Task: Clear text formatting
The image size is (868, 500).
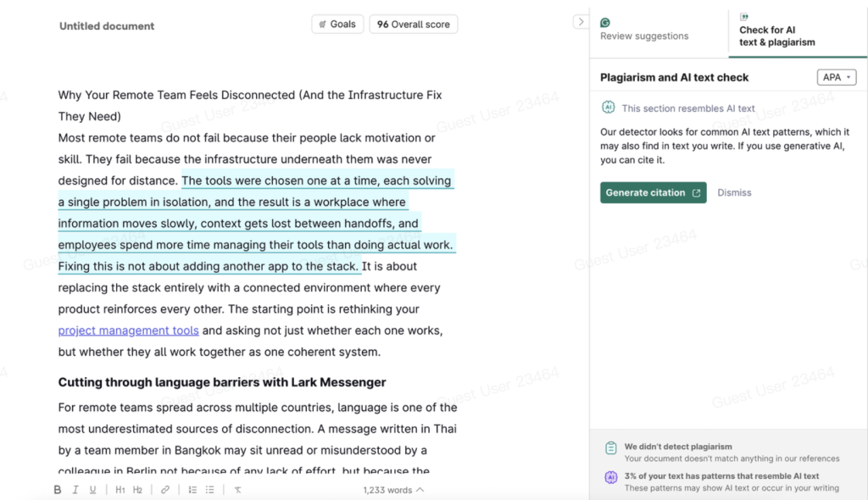Action: [x=237, y=490]
